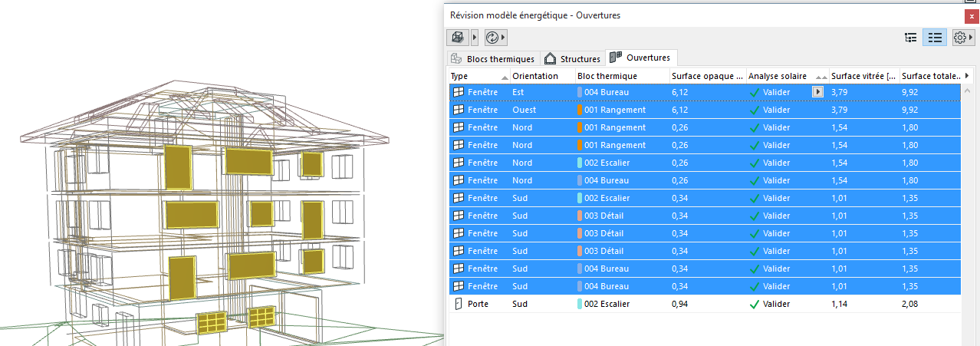Viewport: 980px width, 346px height.
Task: Click the door icon in Porte row
Action: 459,304
